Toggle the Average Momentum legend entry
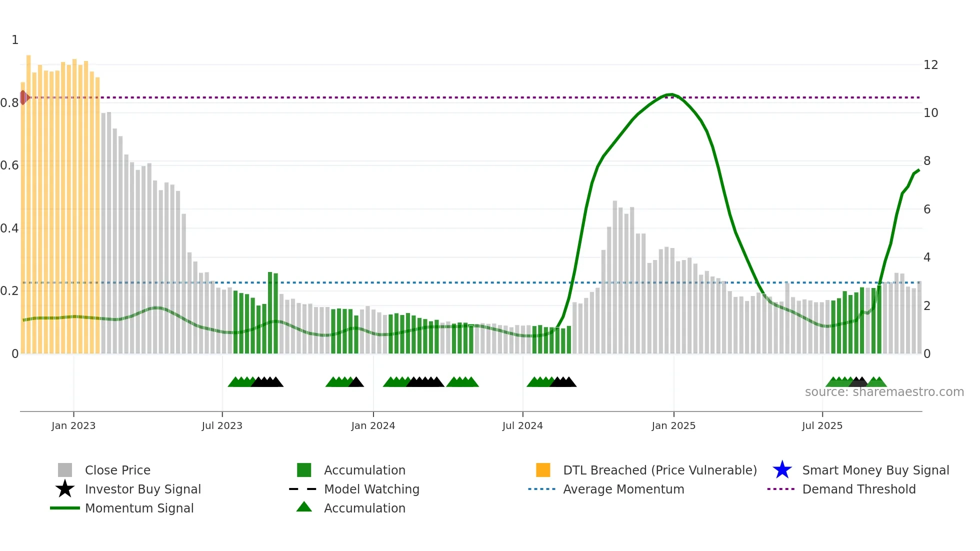 pos(623,489)
